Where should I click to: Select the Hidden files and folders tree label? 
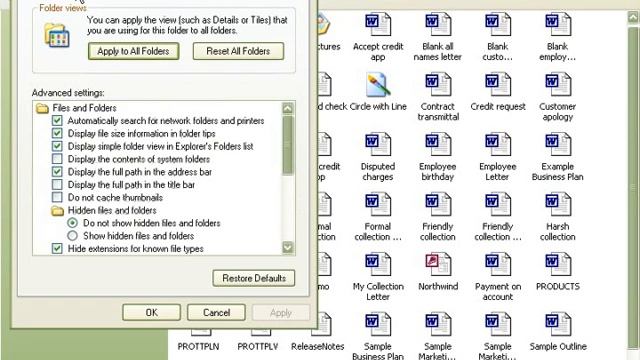click(x=112, y=211)
